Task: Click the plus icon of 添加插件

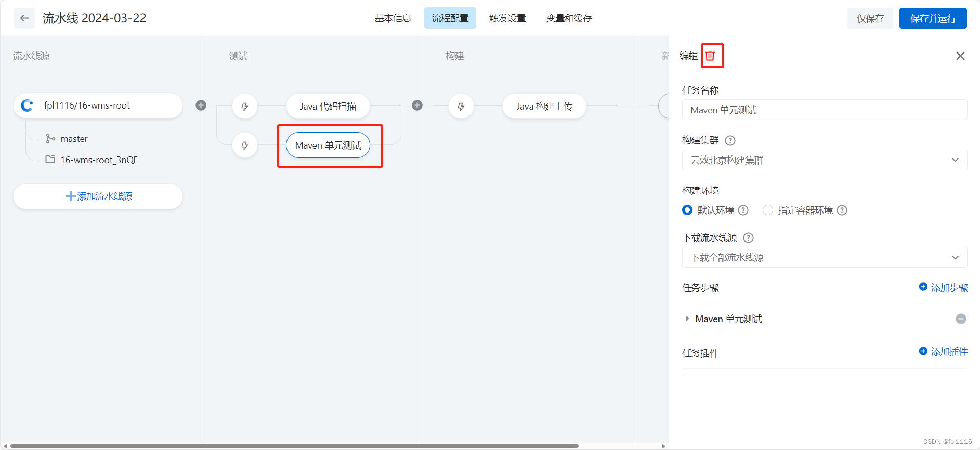Action: (x=923, y=351)
